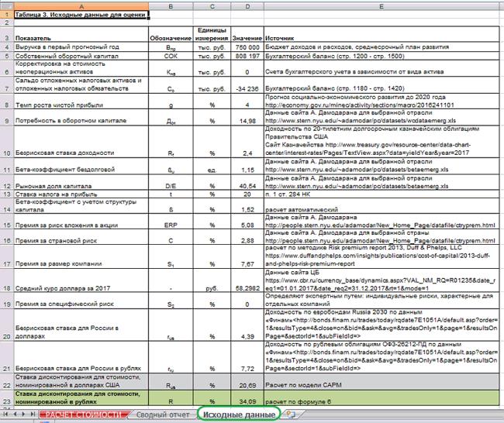Select row 10 header

click(7, 141)
